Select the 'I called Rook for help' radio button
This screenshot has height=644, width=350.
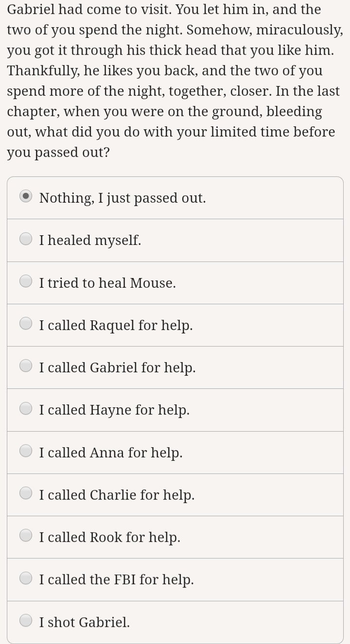(x=26, y=535)
